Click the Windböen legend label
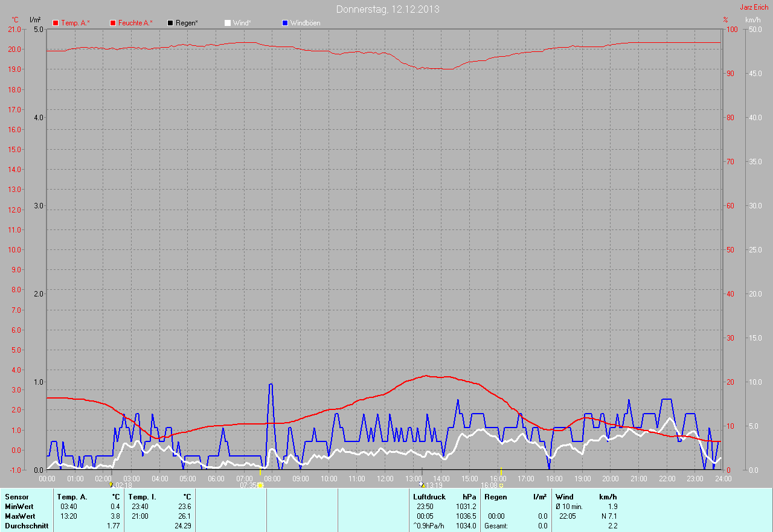The image size is (773, 532). [x=306, y=23]
